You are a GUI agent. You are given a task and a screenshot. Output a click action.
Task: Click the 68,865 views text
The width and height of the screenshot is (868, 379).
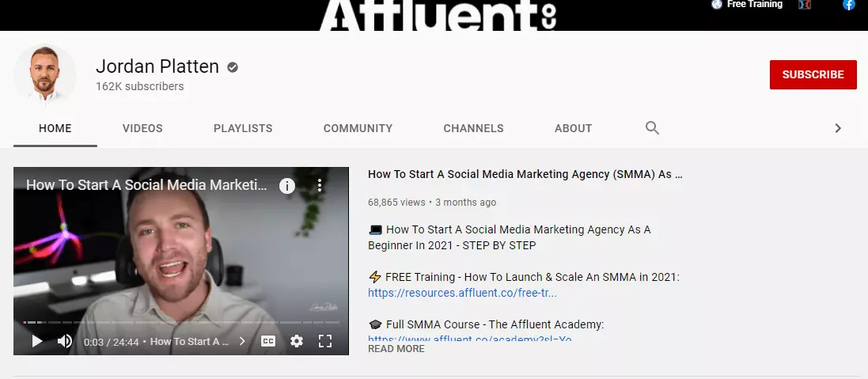click(396, 202)
